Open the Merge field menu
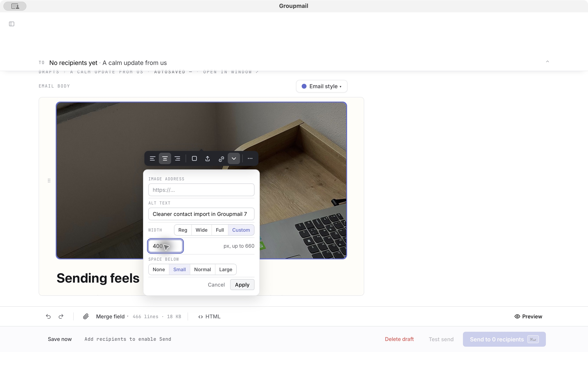Viewport: 588px width, 373px height. (x=112, y=316)
